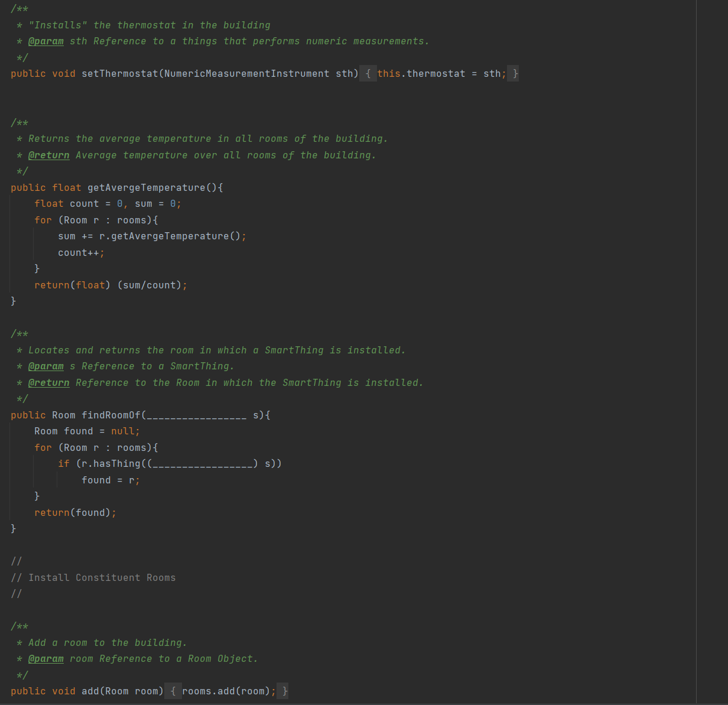The height and width of the screenshot is (705, 728).
Task: Click the @return tag before 'Reference to the Room'
Action: tap(49, 383)
